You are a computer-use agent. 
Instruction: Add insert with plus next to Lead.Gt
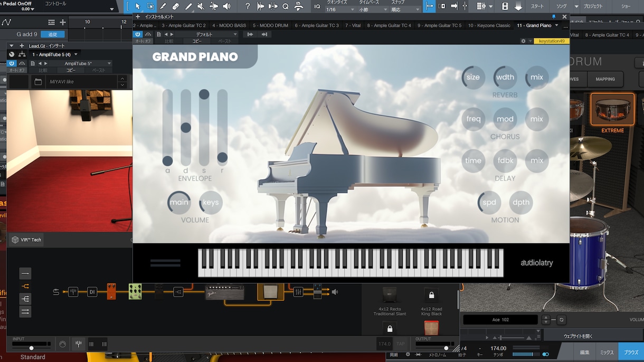(x=22, y=46)
